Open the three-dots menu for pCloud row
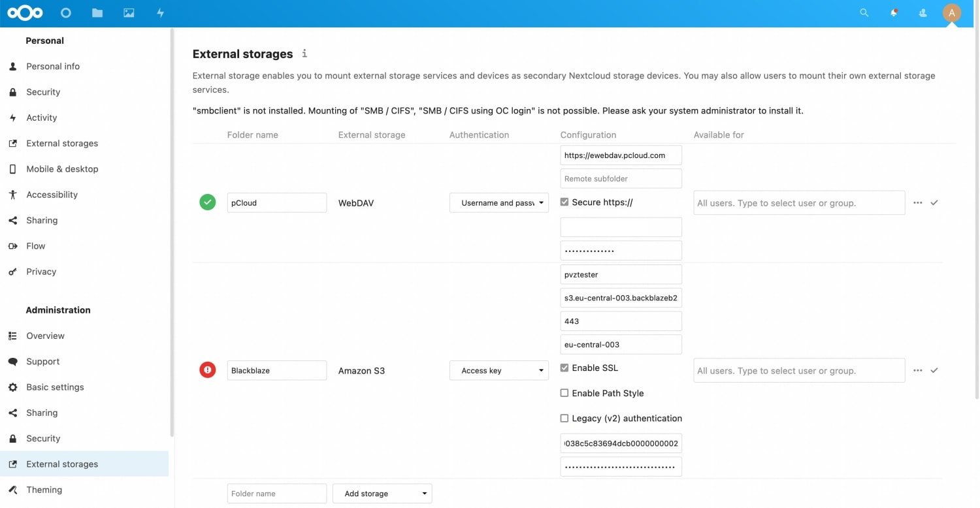The image size is (980, 508). (x=918, y=203)
